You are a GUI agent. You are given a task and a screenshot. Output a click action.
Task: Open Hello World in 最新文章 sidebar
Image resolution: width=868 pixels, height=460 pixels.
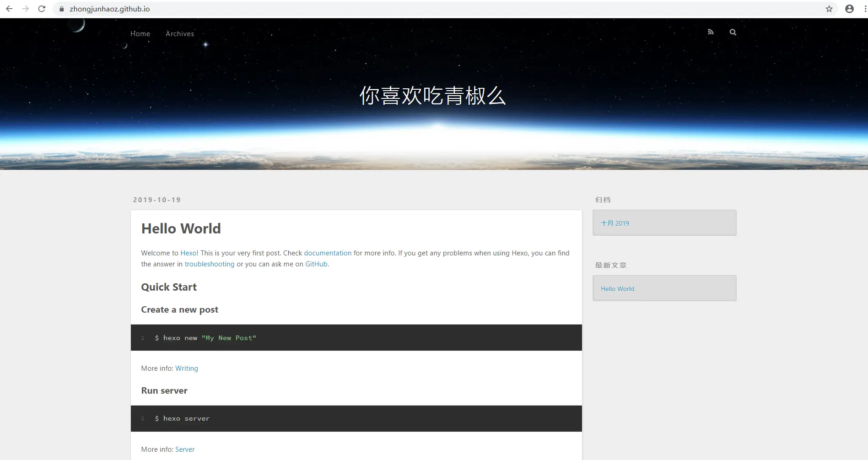617,288
